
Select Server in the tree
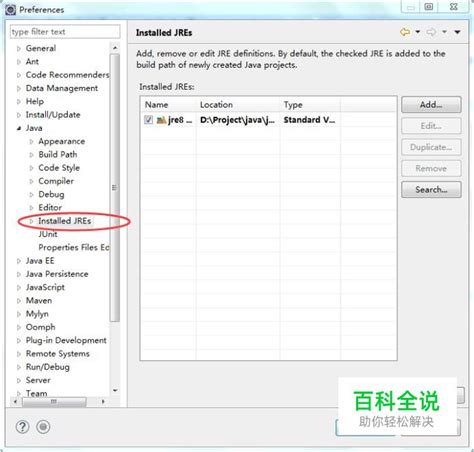(38, 380)
